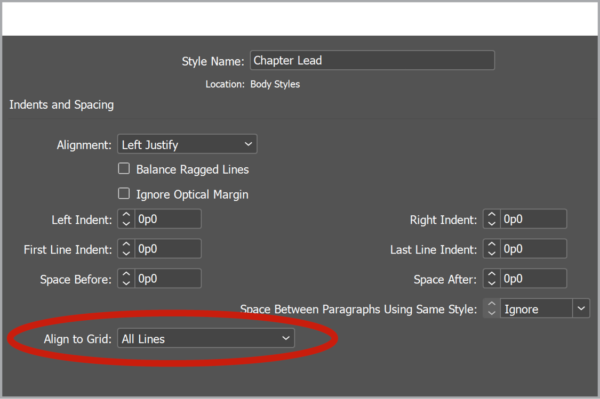Image resolution: width=600 pixels, height=399 pixels.
Task: Click the Last Line Indent value field
Action: coord(533,249)
